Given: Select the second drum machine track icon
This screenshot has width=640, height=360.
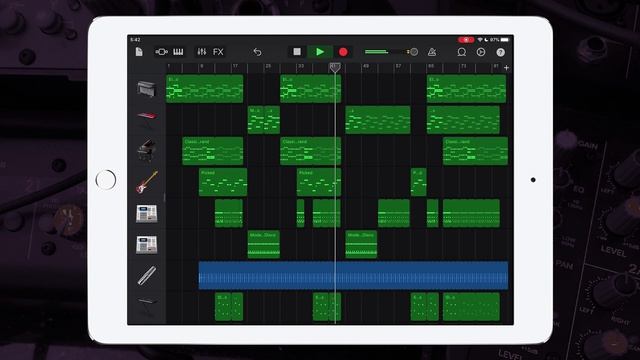Looking at the screenshot, I should tap(147, 244).
